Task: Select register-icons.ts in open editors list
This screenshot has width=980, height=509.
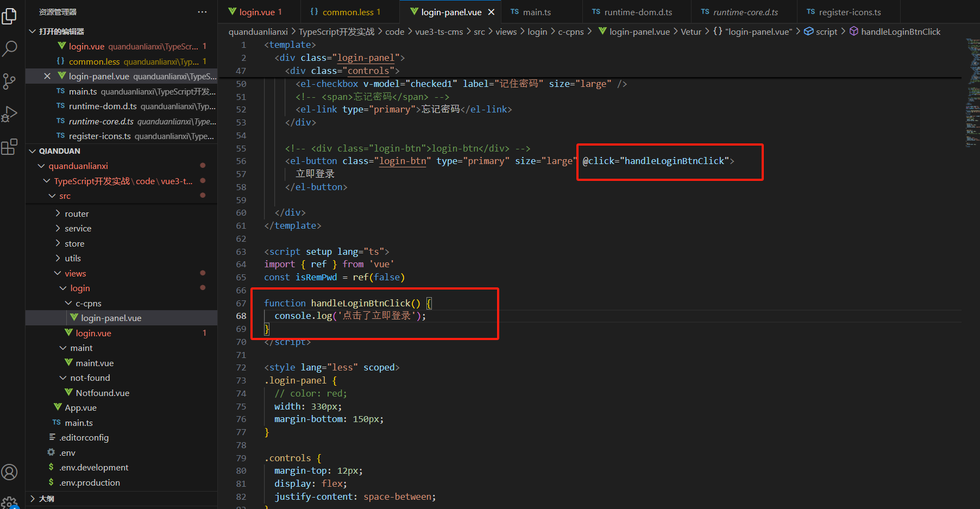Action: [x=122, y=136]
